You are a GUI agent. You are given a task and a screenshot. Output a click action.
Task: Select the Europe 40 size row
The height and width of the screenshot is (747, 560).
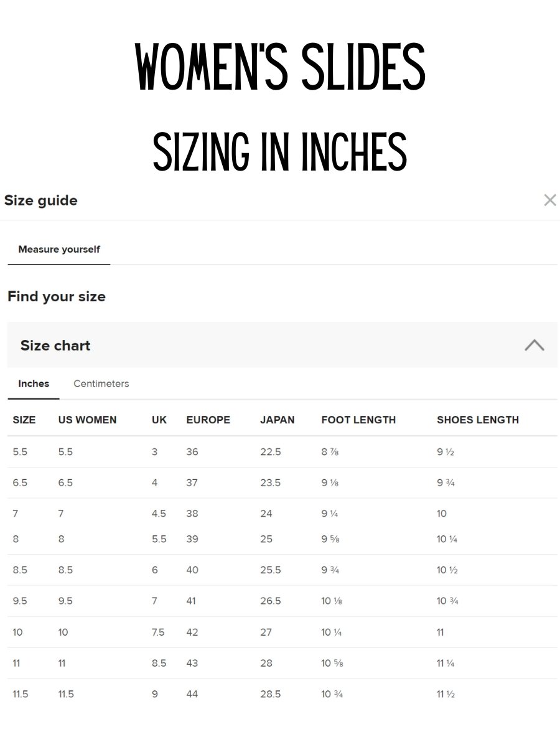[282, 570]
